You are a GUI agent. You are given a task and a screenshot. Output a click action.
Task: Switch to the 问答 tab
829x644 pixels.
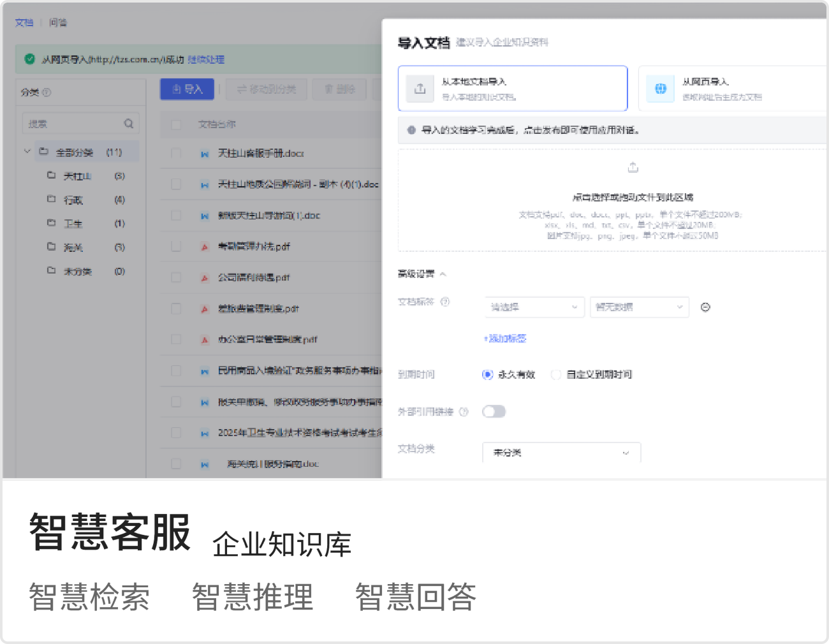coord(58,22)
